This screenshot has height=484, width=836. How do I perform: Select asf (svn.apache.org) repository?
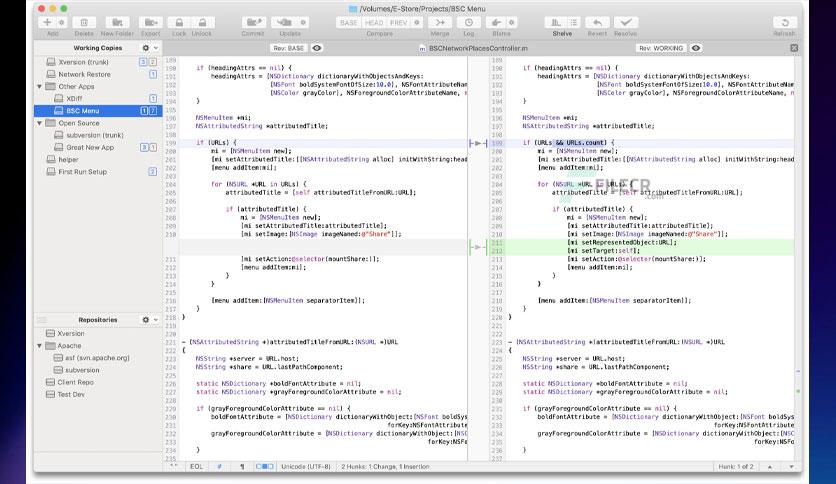tap(98, 358)
